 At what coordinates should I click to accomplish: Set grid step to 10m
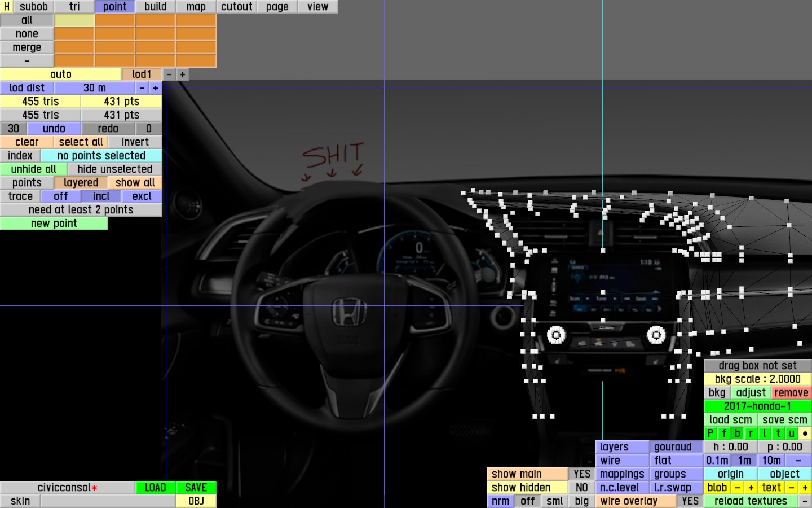[771, 461]
